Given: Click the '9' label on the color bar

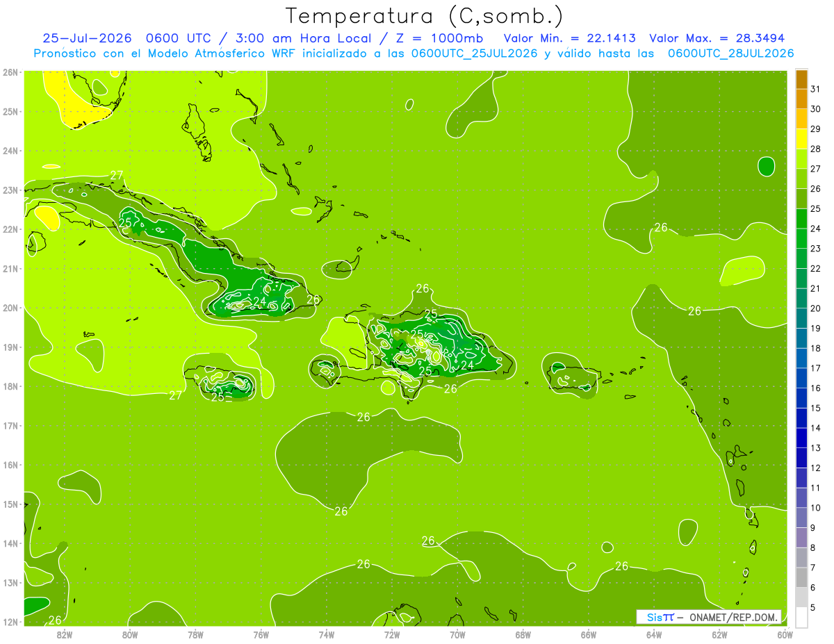Looking at the screenshot, I should click(813, 527).
